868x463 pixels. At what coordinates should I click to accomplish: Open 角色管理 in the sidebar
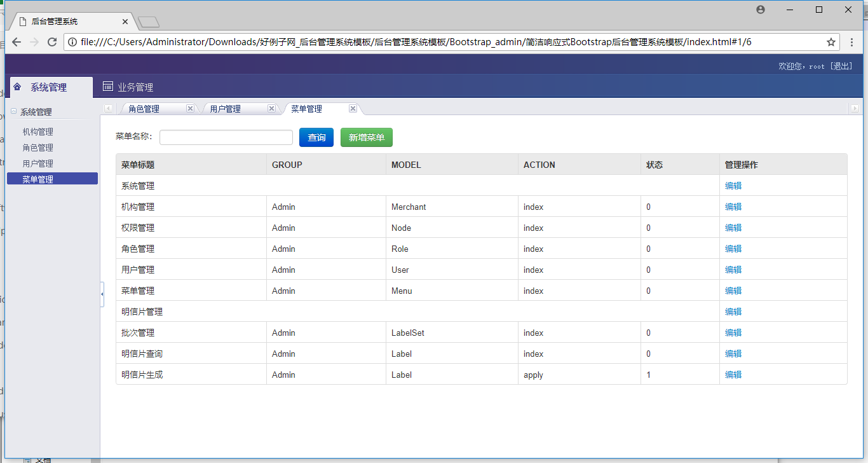coord(38,148)
